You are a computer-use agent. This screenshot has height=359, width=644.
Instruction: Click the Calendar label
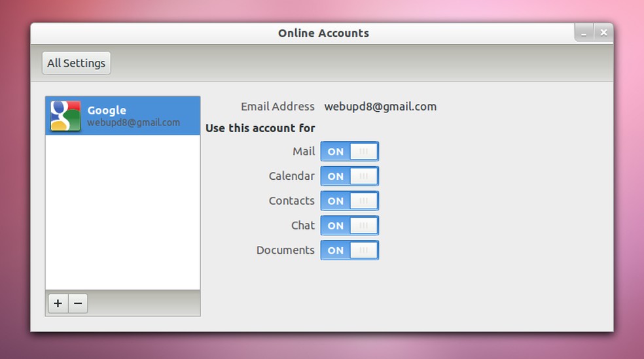coord(292,176)
